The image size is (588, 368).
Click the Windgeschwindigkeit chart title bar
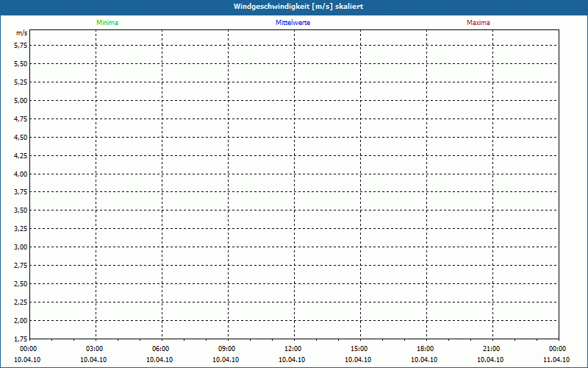(x=294, y=7)
